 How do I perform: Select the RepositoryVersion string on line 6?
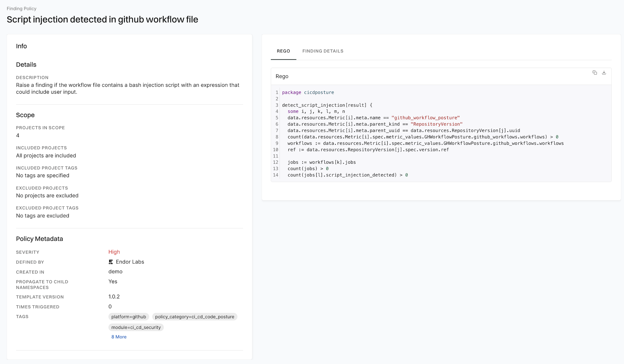(437, 124)
